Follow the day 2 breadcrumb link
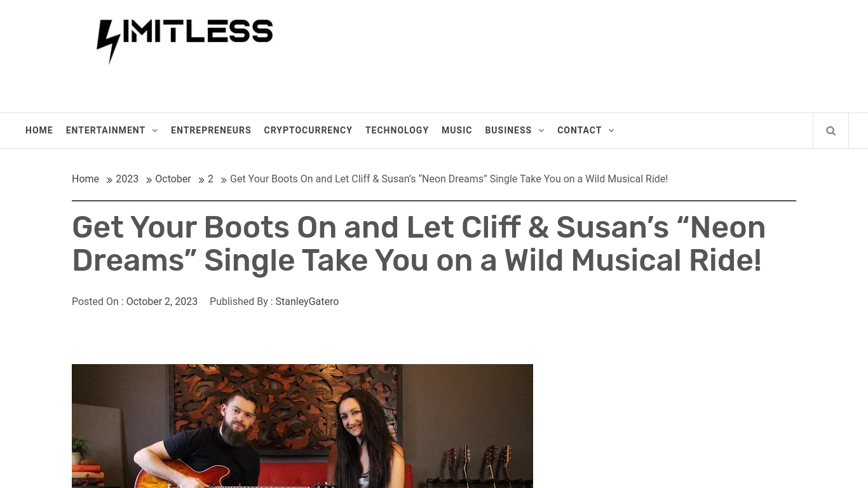 (x=210, y=179)
